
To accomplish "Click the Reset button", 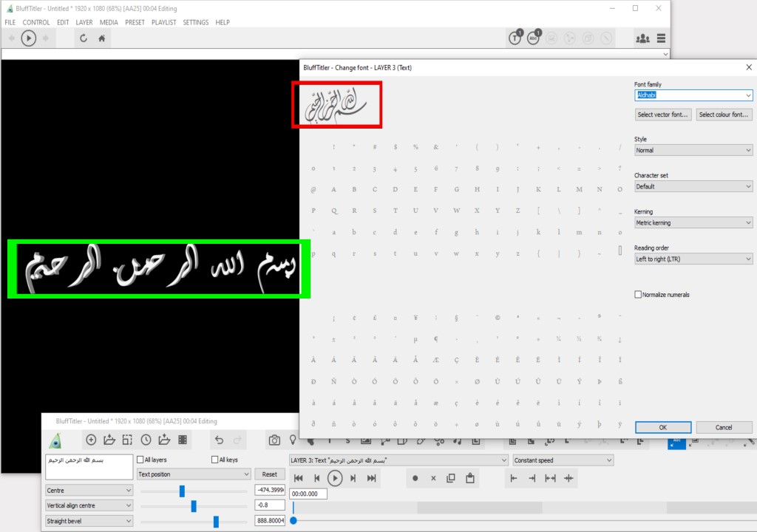I will [269, 474].
